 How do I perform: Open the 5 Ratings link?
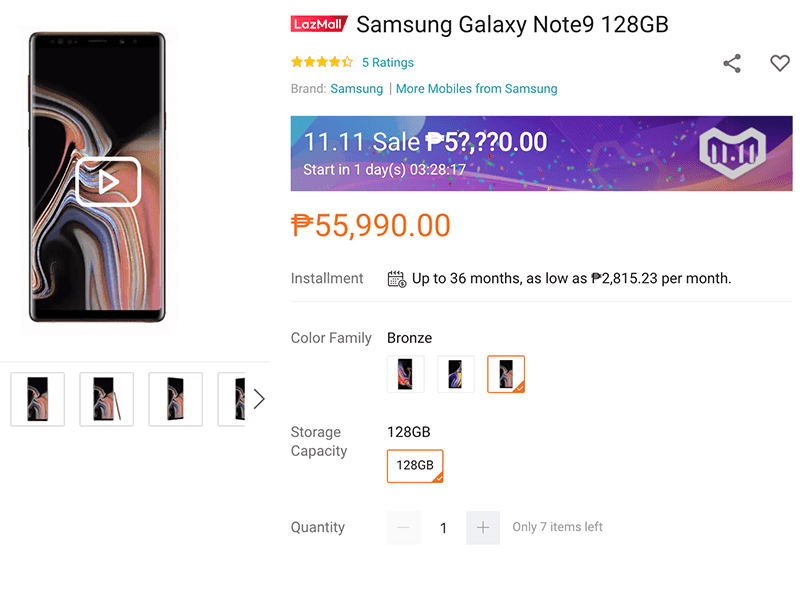click(x=388, y=62)
